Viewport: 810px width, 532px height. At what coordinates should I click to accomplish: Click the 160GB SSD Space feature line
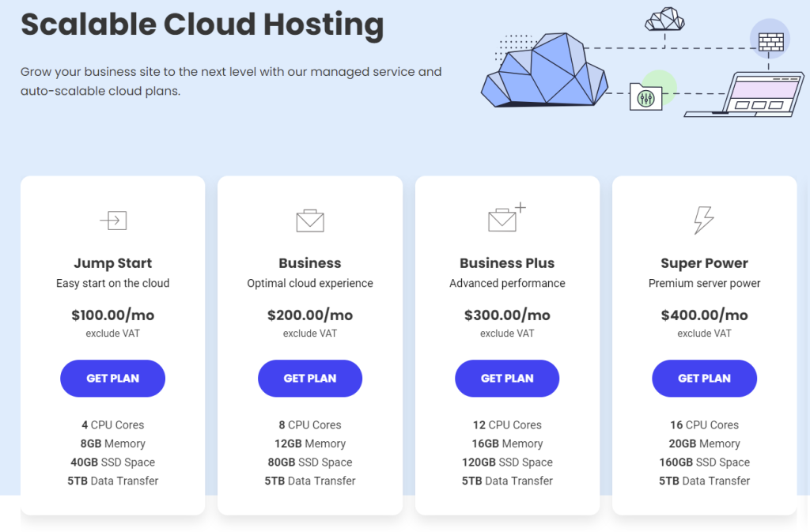(x=704, y=462)
